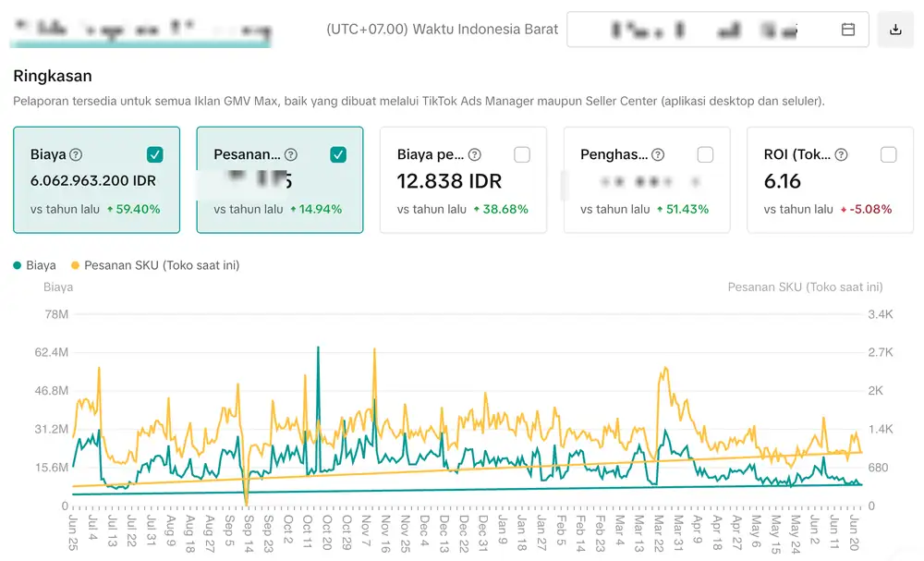Open the help icon beside Biaya
This screenshot has width=924, height=561.
click(x=76, y=155)
